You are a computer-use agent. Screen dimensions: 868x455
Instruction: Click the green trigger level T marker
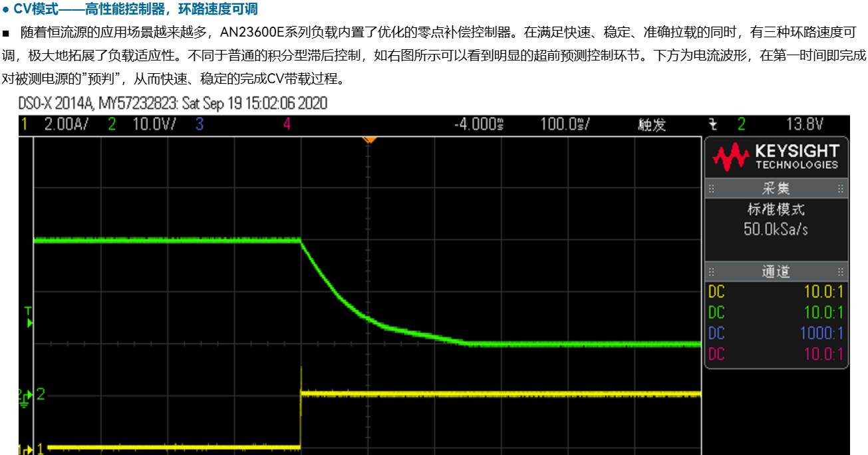tap(28, 317)
